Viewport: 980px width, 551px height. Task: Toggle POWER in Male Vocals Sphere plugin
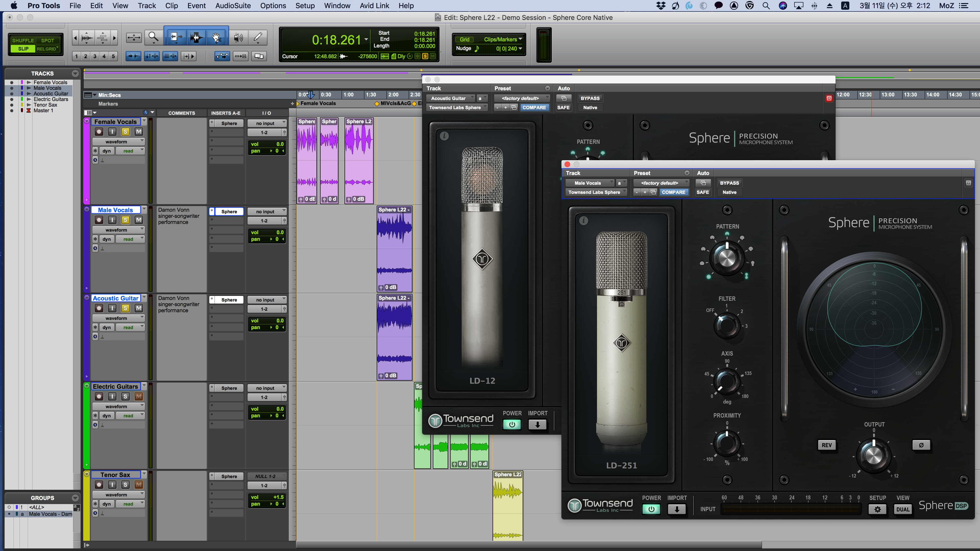click(651, 510)
